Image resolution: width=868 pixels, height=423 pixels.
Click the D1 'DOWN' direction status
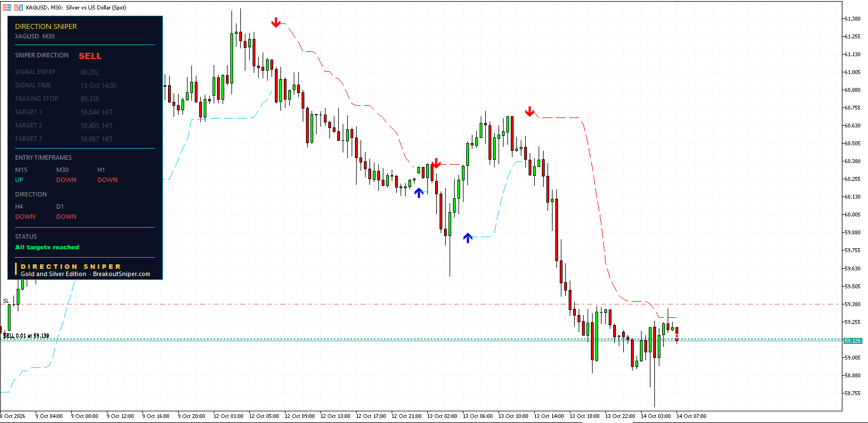pos(66,217)
